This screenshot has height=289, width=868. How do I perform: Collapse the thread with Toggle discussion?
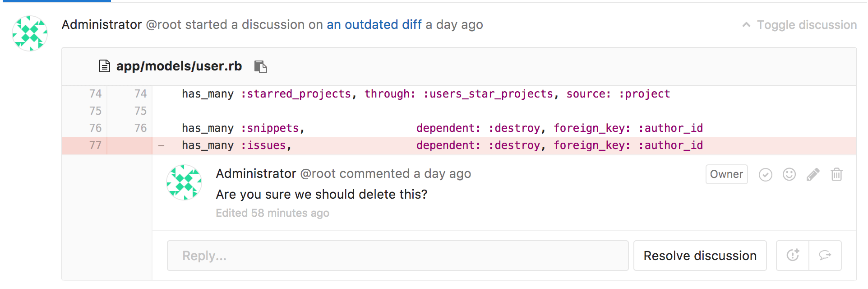point(806,25)
